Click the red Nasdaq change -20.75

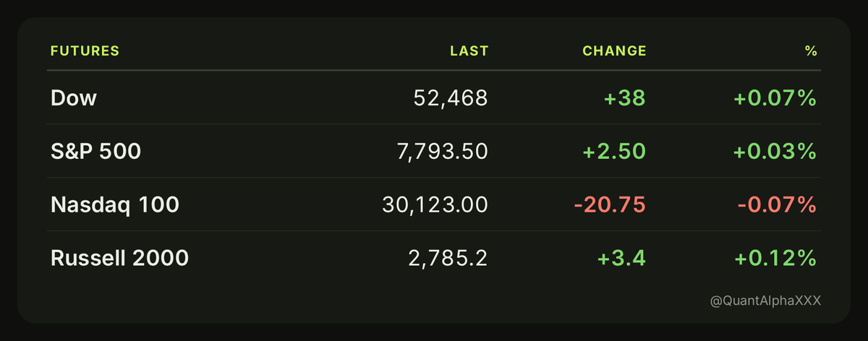tap(610, 205)
